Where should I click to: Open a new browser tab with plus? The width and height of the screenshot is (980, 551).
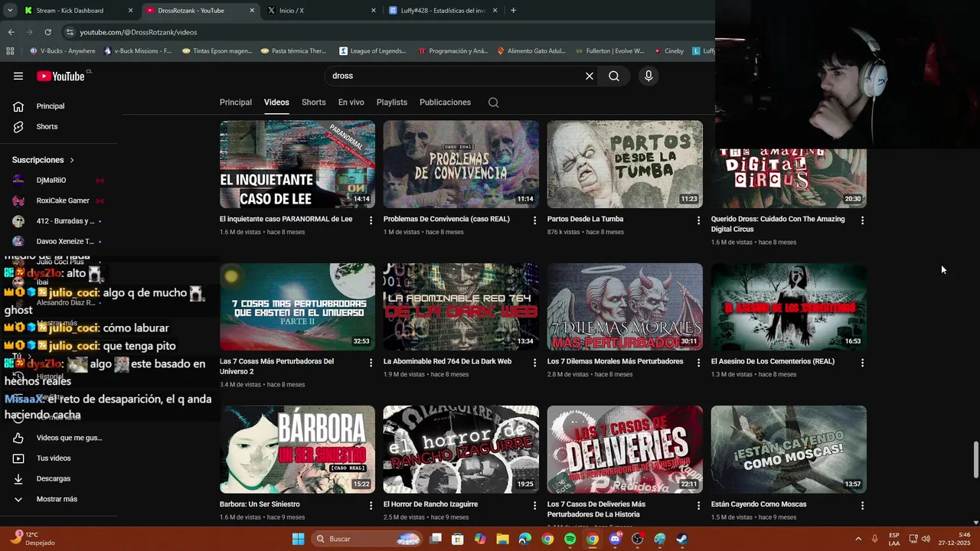point(513,11)
